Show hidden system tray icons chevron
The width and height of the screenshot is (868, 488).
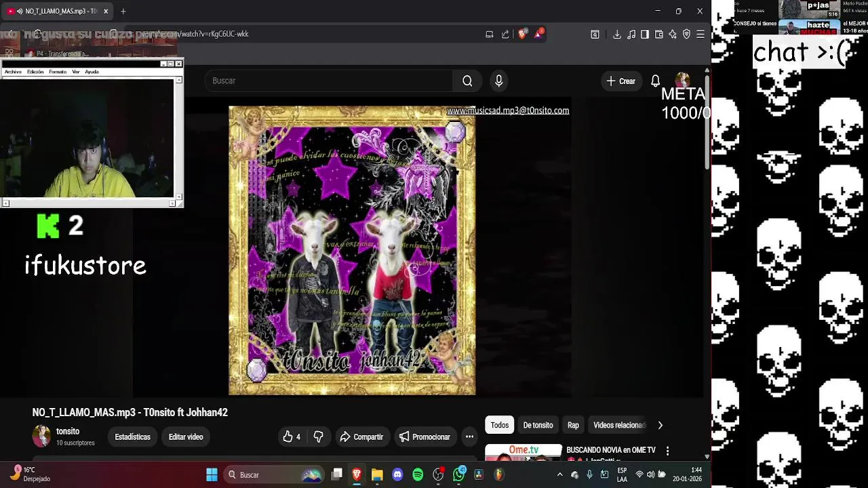tap(559, 474)
